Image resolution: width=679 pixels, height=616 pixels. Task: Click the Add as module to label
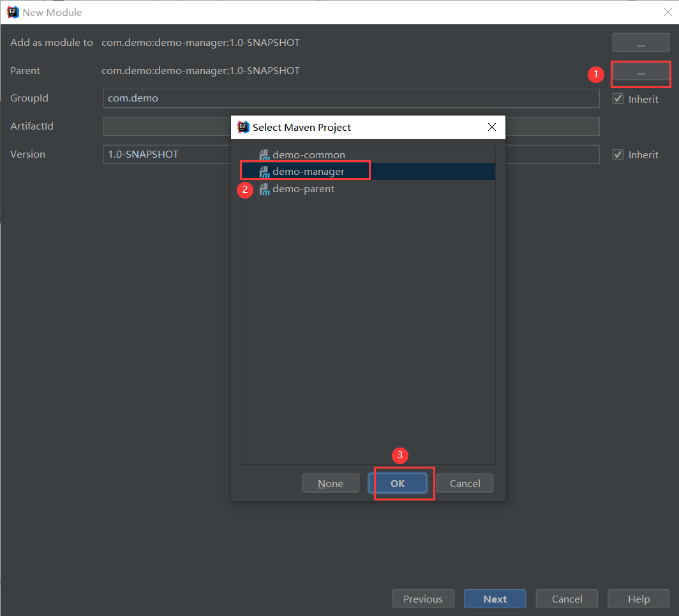(x=52, y=43)
